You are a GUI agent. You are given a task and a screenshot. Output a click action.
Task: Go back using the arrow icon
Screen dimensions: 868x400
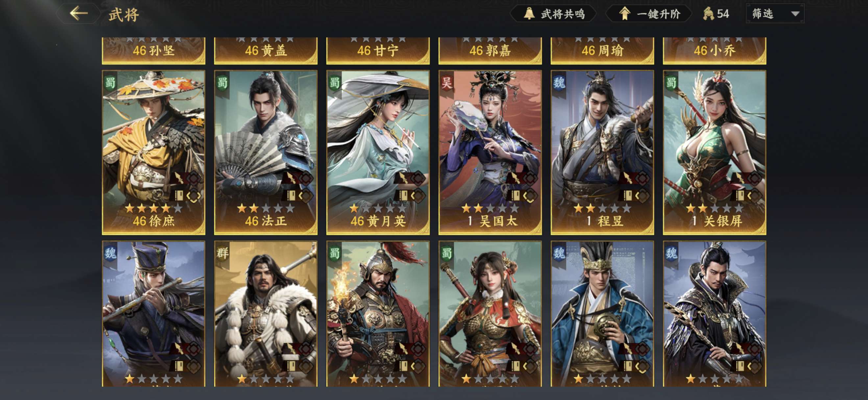coord(79,13)
